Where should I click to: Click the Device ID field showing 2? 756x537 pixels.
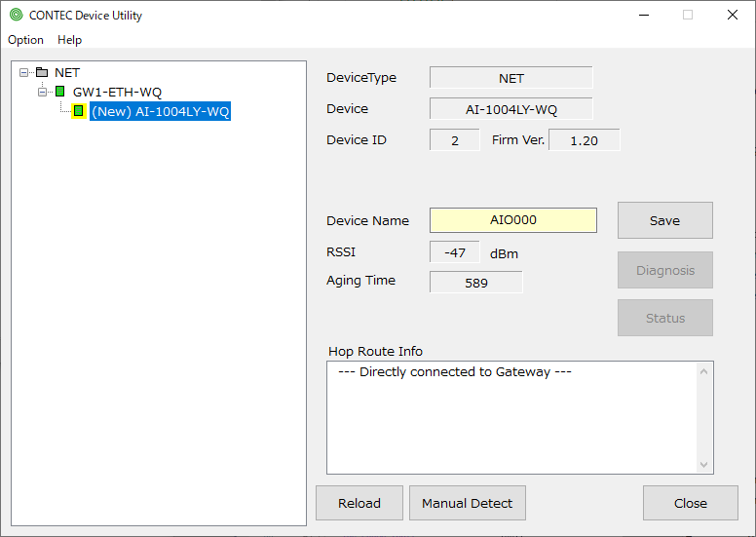[x=455, y=140]
